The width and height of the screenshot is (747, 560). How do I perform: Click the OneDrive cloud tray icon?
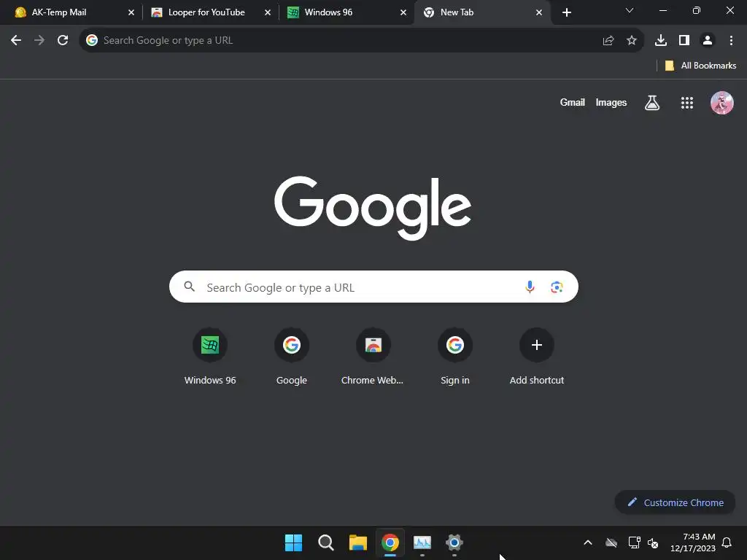tap(611, 542)
